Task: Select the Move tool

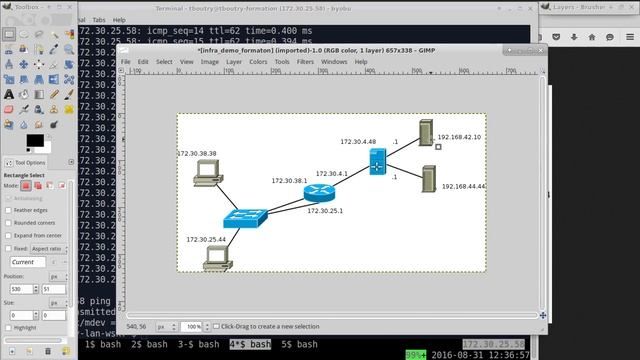Action: [x=24, y=64]
